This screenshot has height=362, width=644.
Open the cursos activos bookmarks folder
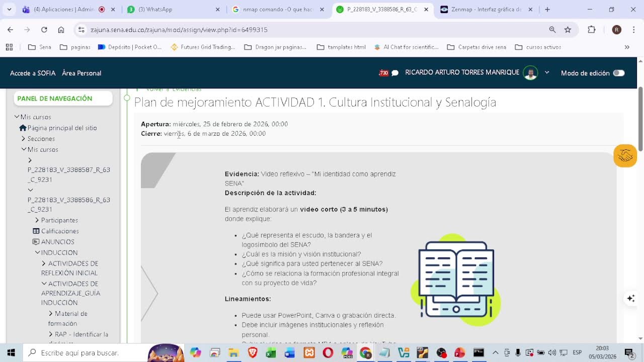(x=538, y=47)
